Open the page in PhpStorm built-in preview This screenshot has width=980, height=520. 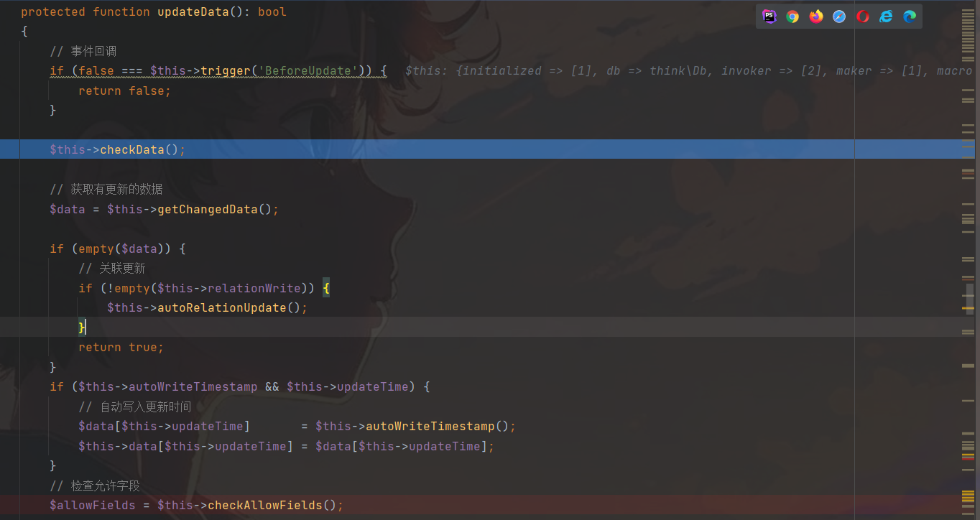pos(769,17)
